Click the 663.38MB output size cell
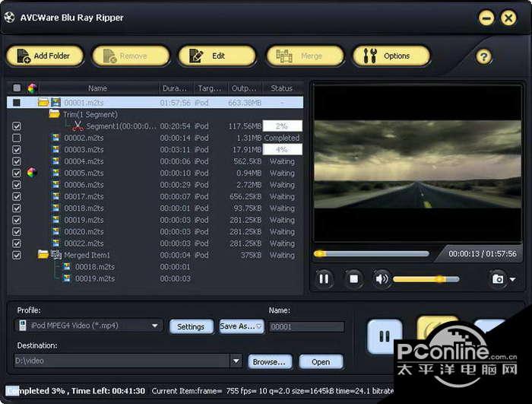The width and height of the screenshot is (532, 404). [245, 102]
